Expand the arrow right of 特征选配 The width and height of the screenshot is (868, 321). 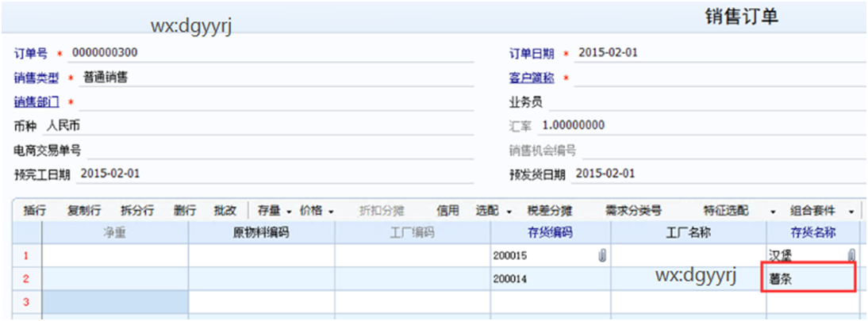pyautogui.click(x=773, y=212)
